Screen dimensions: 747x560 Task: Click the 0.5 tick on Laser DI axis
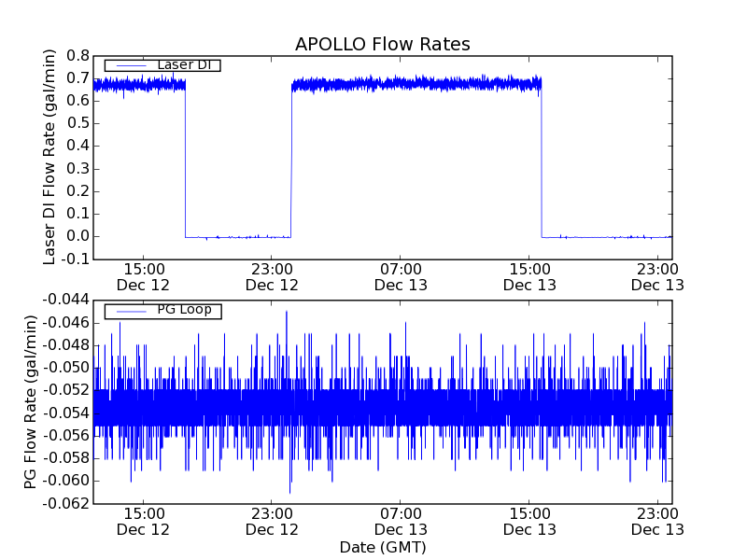pyautogui.click(x=78, y=123)
